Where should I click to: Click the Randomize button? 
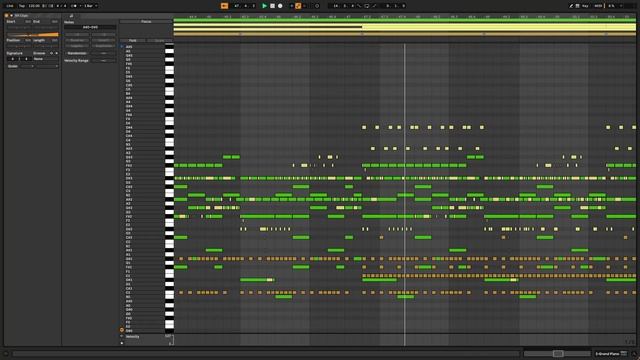click(x=77, y=53)
